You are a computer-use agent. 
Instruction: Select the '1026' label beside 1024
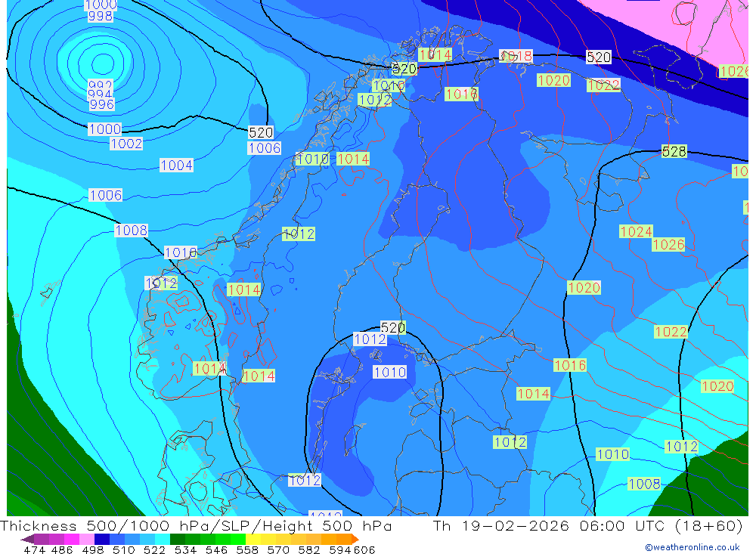pos(668,245)
